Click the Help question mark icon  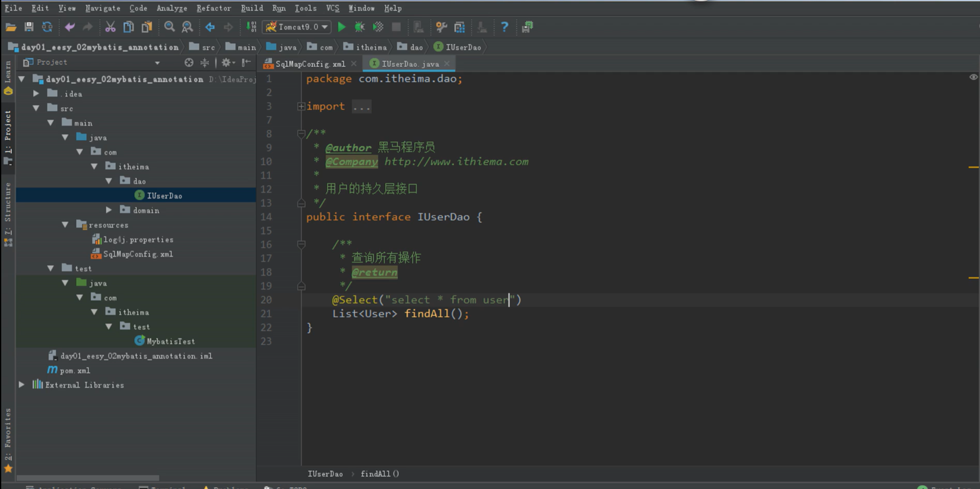click(x=504, y=27)
